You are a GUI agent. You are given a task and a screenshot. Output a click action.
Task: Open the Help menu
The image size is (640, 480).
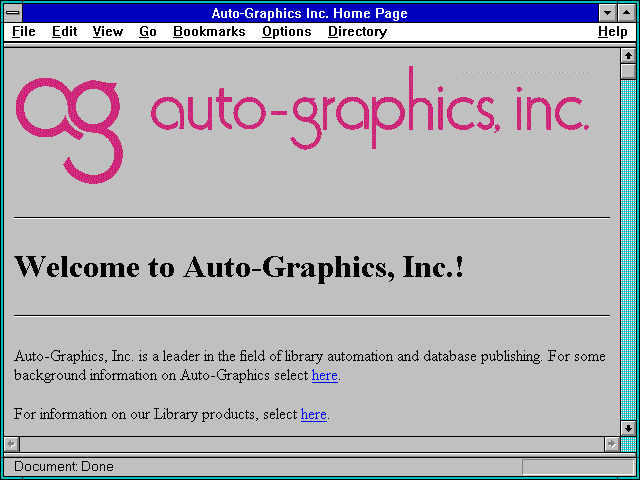(613, 32)
